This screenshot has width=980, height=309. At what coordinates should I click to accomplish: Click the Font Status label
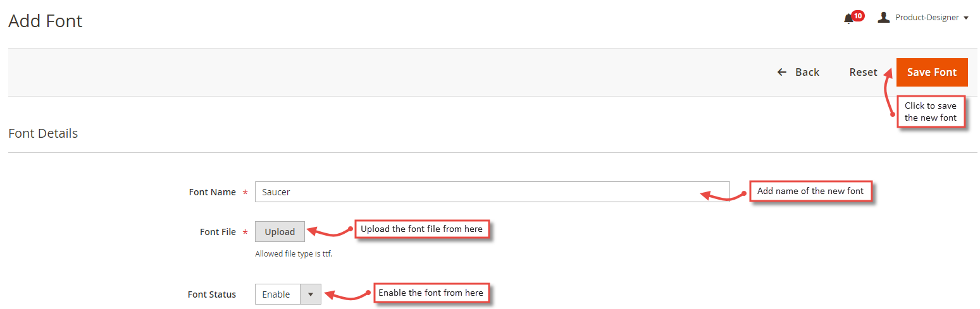tap(212, 294)
